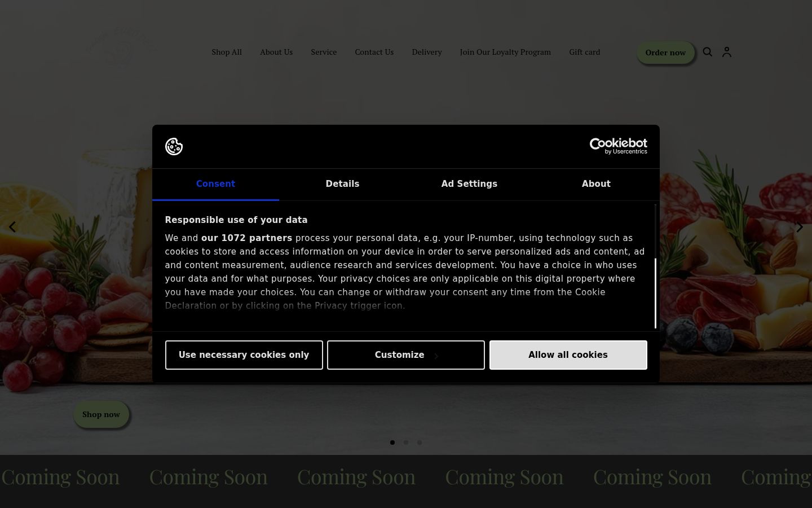Open About Us page link
812x508 pixels.
coord(276,52)
